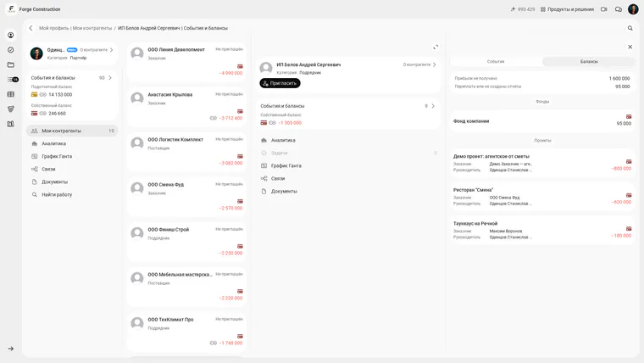Open the buildings map icon in left rail

[x=11, y=124]
